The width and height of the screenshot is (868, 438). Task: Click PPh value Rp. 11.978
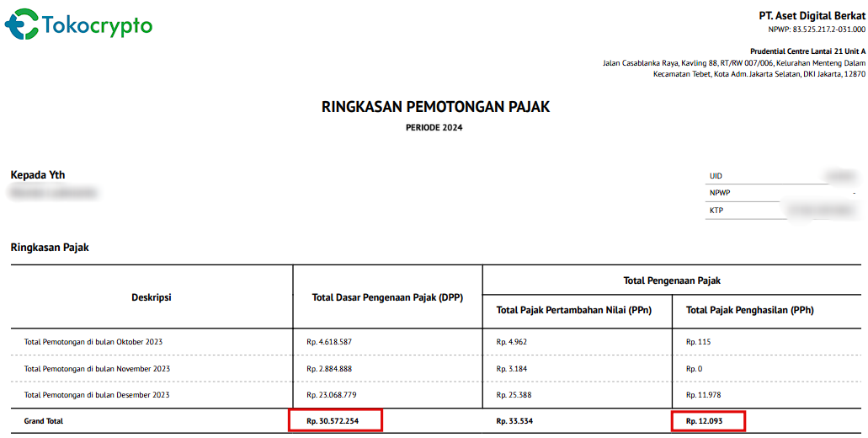pos(704,395)
